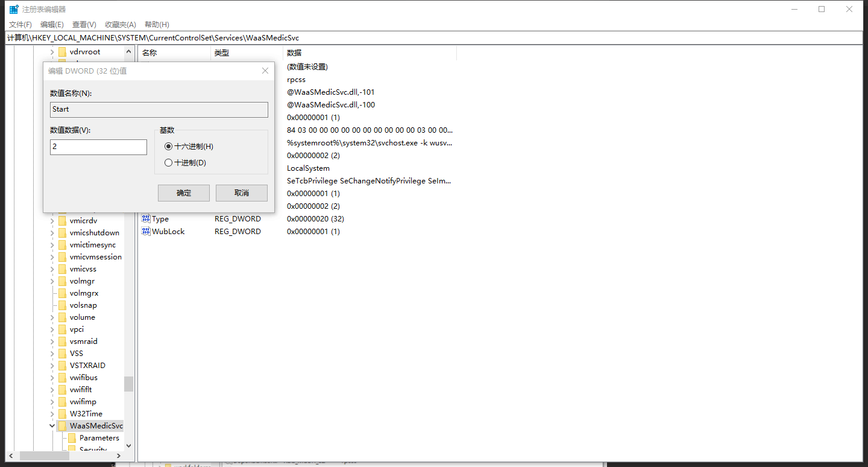Screen dimensions: 868x467
Task: Click the volume folder icon
Action: click(x=62, y=317)
